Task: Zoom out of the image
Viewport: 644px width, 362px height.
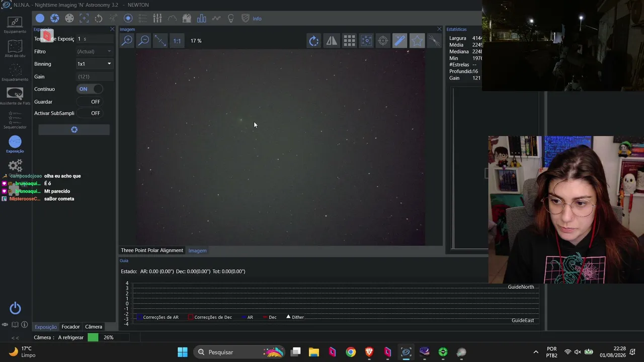Action: 144,41
